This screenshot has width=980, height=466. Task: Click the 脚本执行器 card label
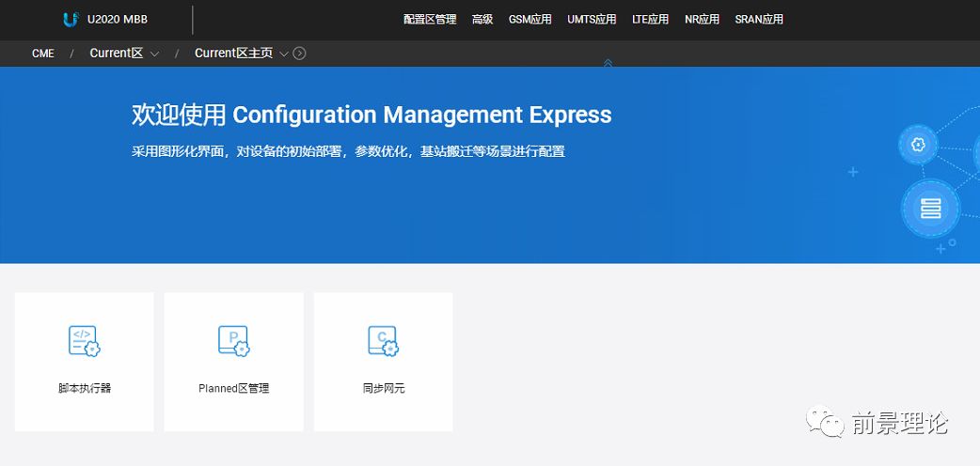pos(85,389)
